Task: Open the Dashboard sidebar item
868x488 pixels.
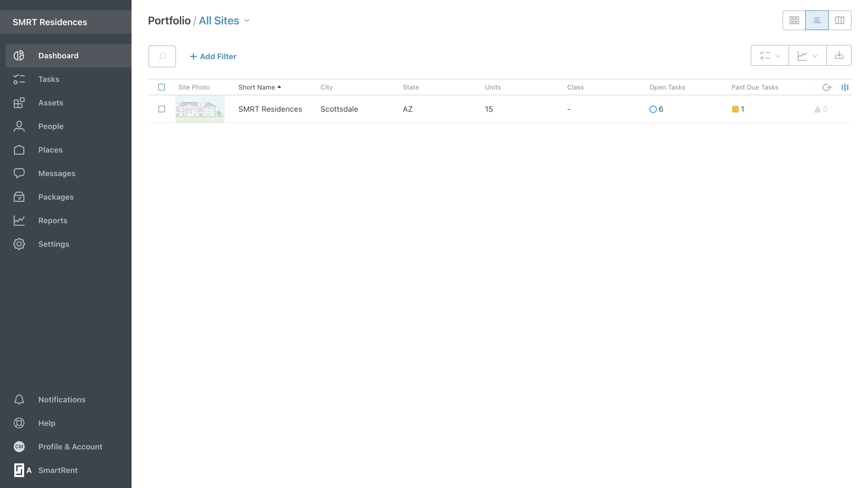Action: coord(68,56)
